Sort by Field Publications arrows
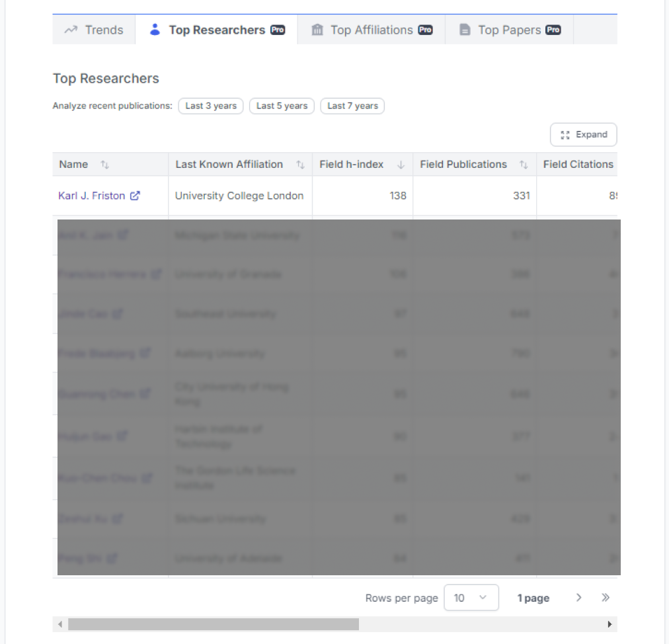 point(524,165)
